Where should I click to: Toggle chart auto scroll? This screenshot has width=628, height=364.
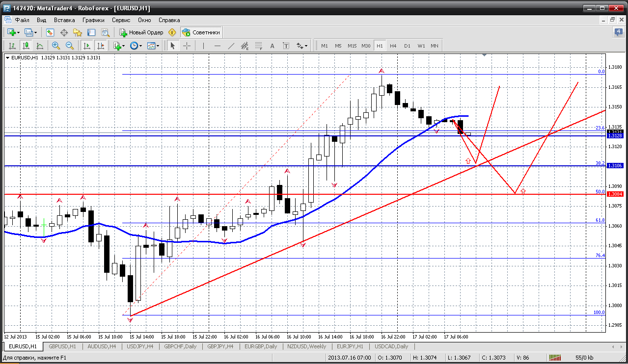[x=87, y=46]
